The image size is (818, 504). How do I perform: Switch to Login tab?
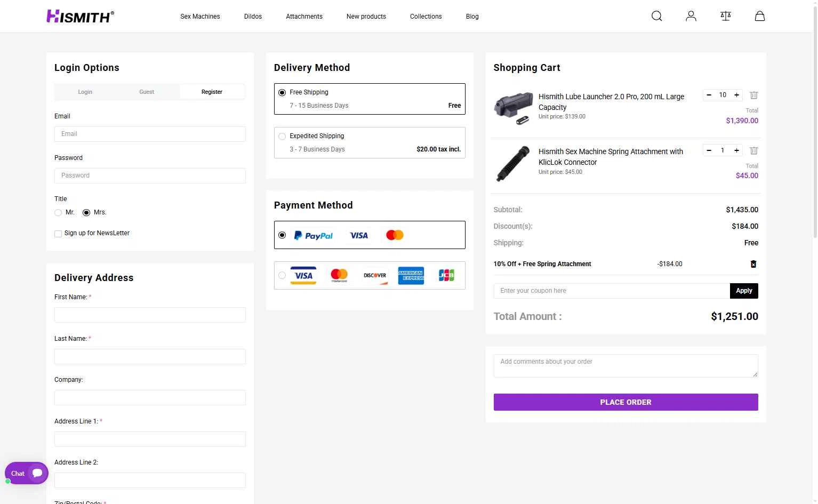click(85, 92)
